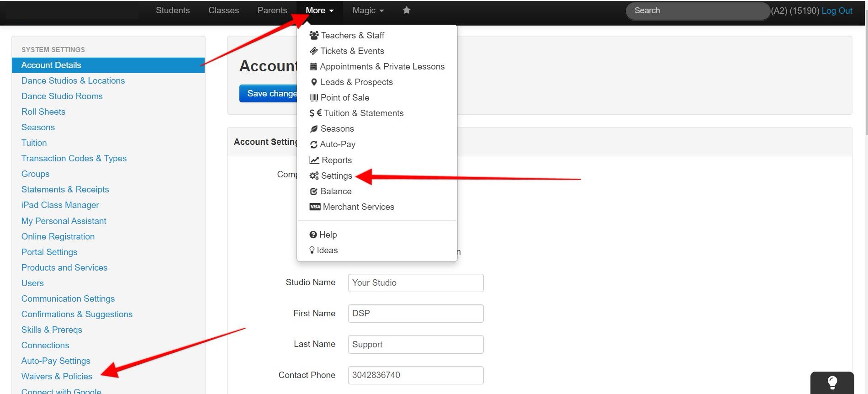Click the lightbulb widget in bottom corner
The image size is (868, 394).
click(832, 383)
